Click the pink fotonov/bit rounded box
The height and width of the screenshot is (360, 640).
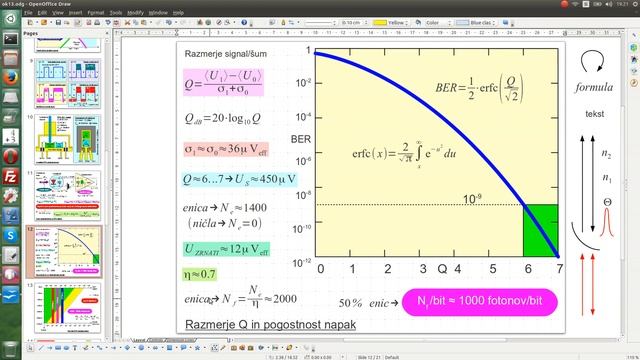[480, 302]
